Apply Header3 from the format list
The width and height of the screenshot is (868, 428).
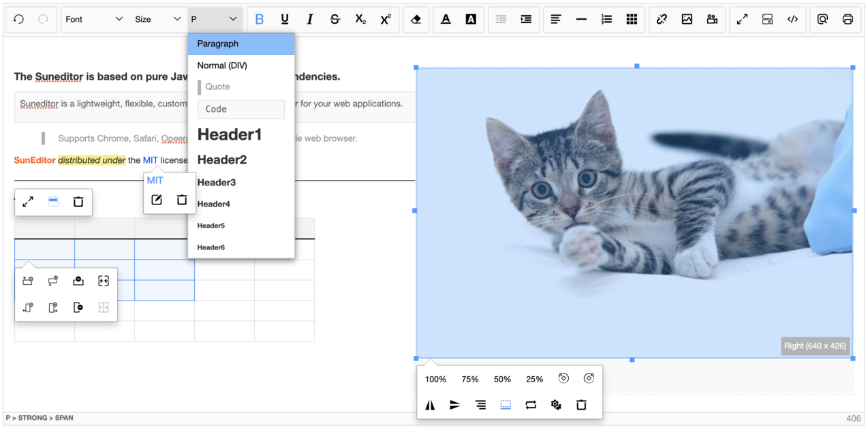click(x=241, y=182)
